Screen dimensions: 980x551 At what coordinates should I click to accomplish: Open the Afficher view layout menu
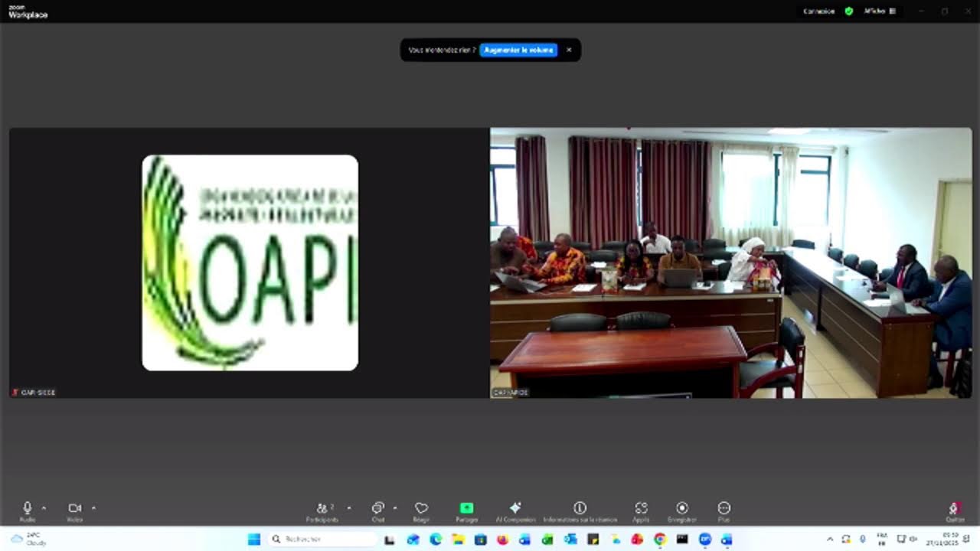(x=880, y=11)
